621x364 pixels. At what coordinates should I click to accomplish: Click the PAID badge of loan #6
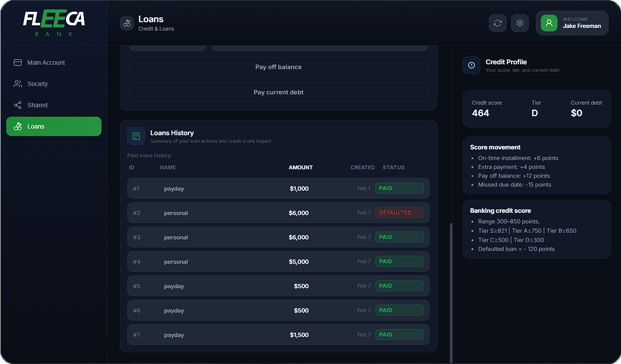click(400, 310)
